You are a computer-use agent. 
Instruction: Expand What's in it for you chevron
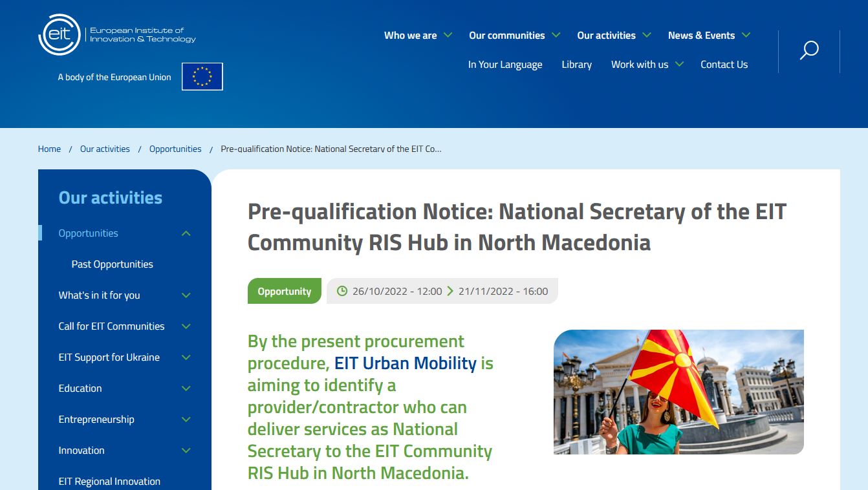point(186,295)
